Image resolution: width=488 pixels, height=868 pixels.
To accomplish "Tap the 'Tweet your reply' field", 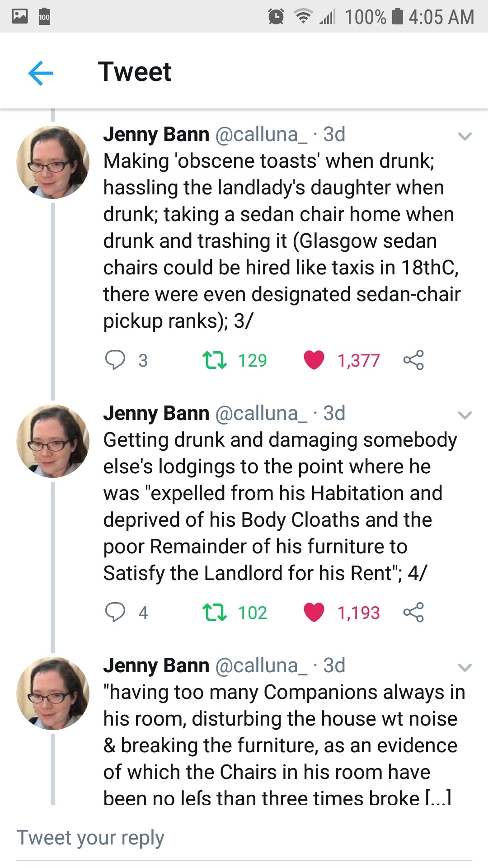I will (x=244, y=838).
